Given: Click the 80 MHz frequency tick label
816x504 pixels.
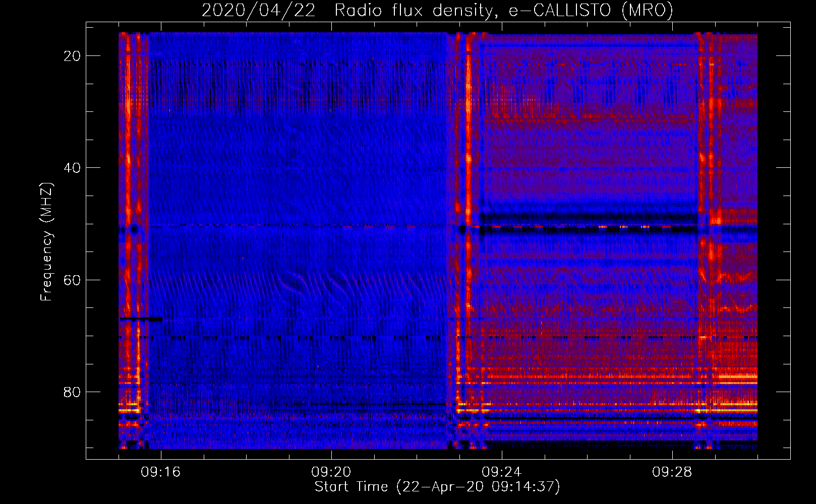Looking at the screenshot, I should coord(72,392).
